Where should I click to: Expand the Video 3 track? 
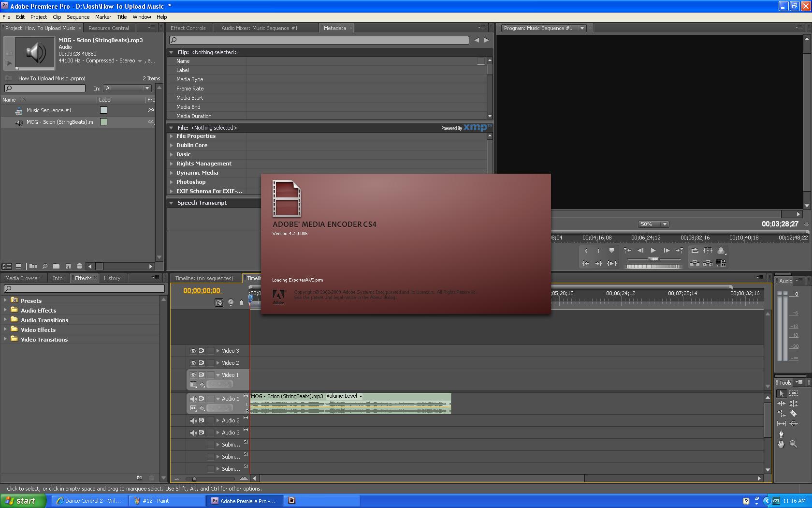(218, 351)
